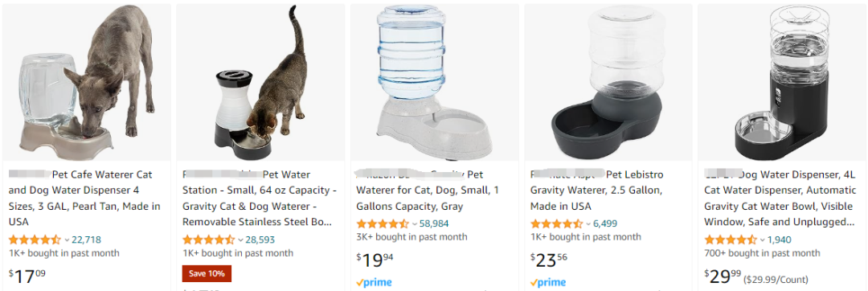
Task: Select the Prime badge under $23.56
Action: tap(547, 283)
